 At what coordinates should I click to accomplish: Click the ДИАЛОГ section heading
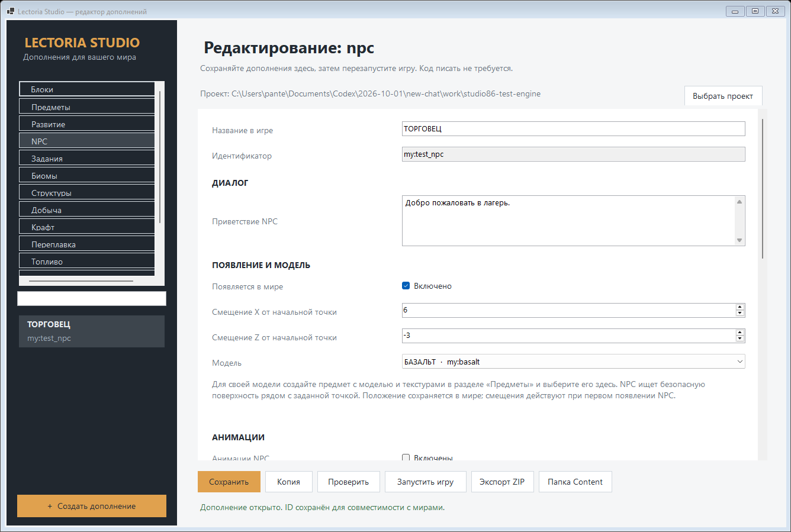tap(230, 183)
